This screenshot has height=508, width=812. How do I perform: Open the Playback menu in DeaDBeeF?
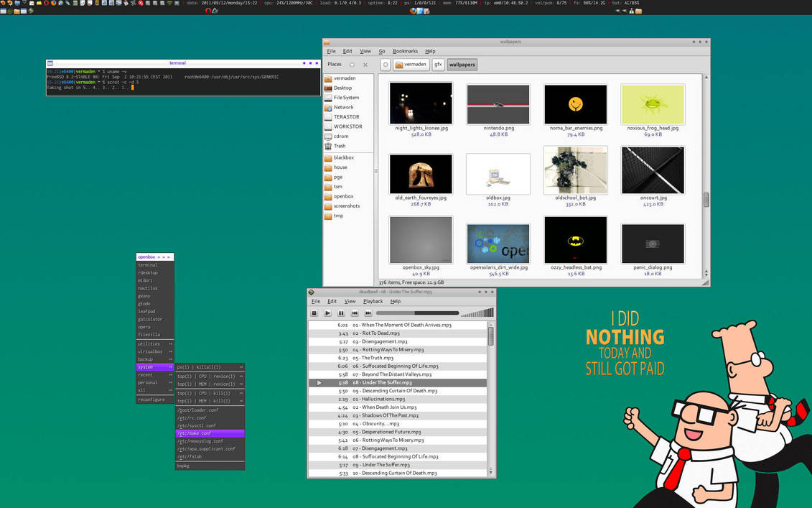point(373,301)
